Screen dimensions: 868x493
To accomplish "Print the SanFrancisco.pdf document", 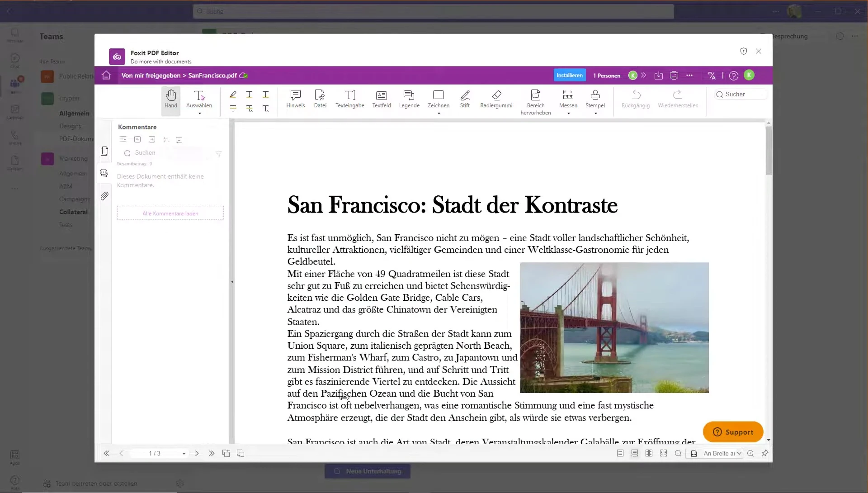I will pyautogui.click(x=674, y=76).
